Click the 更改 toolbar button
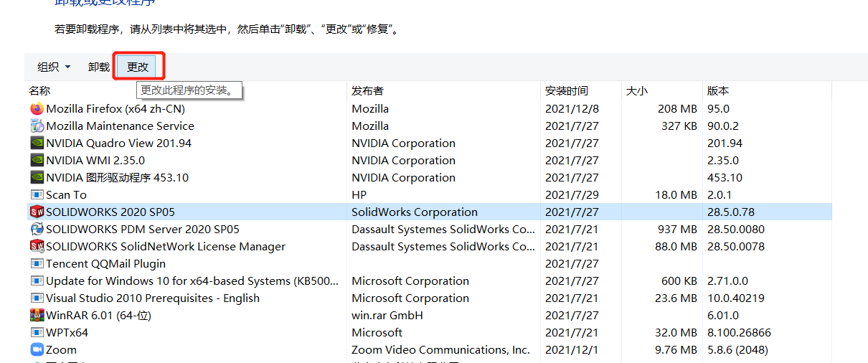The width and height of the screenshot is (868, 363). coord(138,67)
